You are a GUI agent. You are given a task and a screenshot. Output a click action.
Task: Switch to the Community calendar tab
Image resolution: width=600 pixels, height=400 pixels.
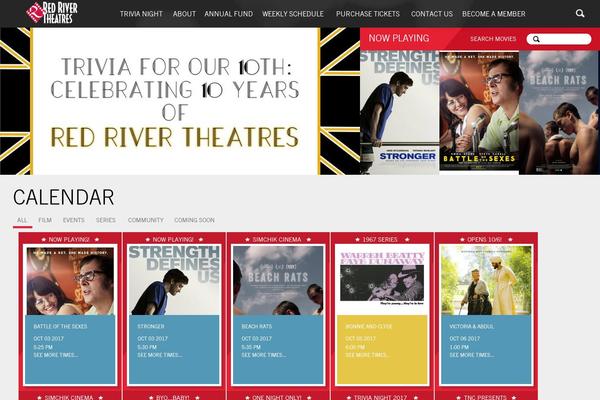tap(146, 220)
